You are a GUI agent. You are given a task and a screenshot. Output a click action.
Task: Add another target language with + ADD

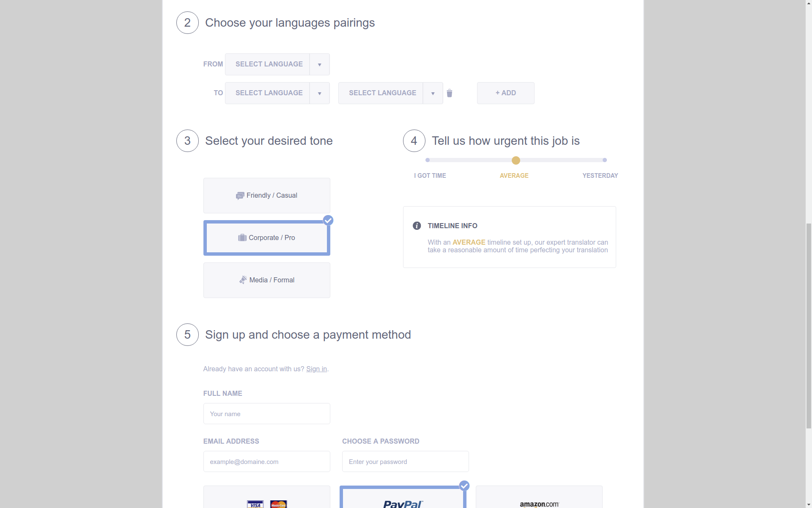tap(506, 93)
